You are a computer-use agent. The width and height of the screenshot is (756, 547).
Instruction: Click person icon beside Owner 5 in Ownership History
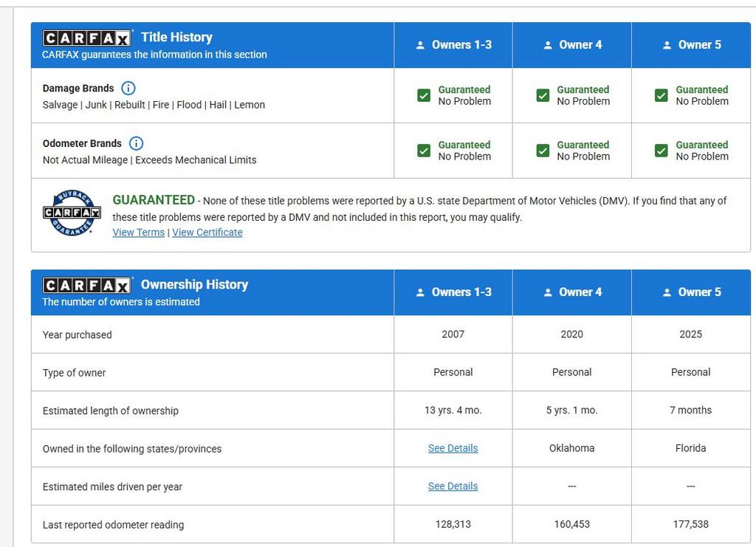pos(667,292)
